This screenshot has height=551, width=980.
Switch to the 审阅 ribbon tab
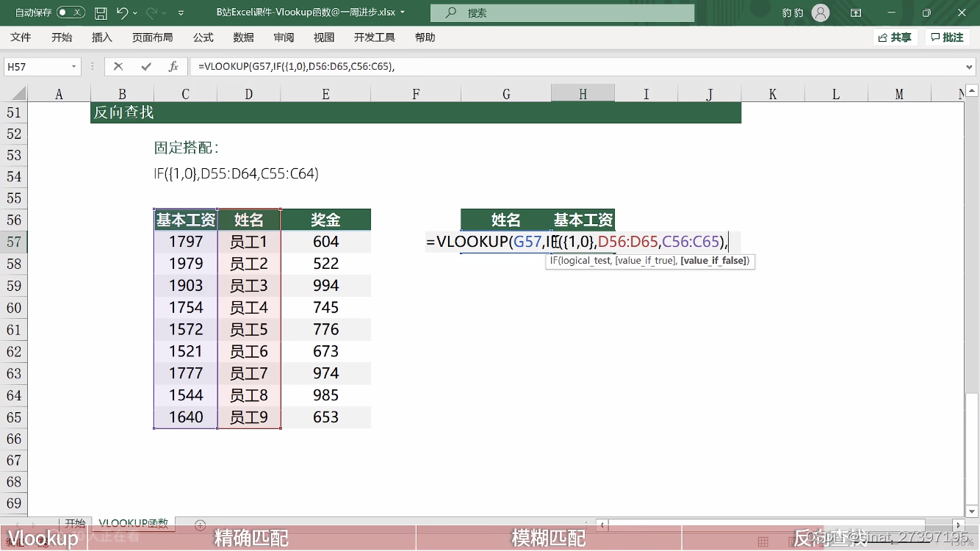[x=284, y=37]
